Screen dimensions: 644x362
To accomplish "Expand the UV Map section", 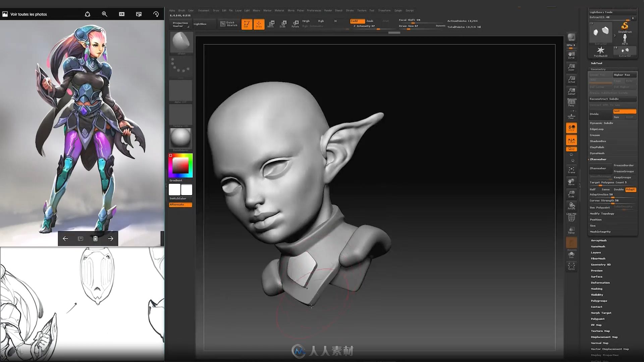I will pyautogui.click(x=596, y=325).
